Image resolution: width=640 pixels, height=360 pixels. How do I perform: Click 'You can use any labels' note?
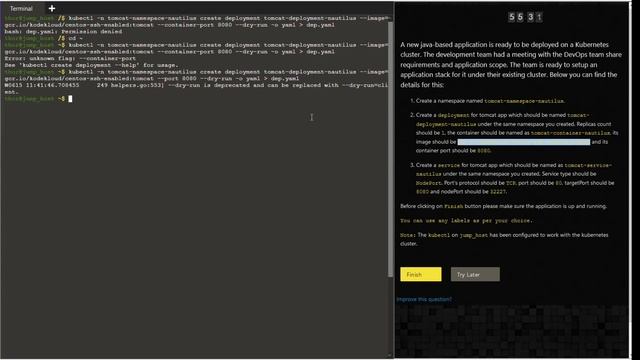(x=466, y=220)
